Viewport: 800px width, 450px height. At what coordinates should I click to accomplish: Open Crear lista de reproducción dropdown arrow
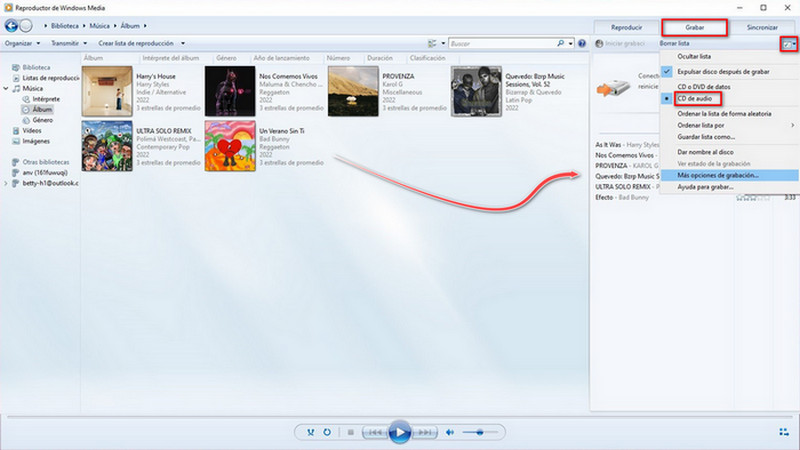[183, 43]
